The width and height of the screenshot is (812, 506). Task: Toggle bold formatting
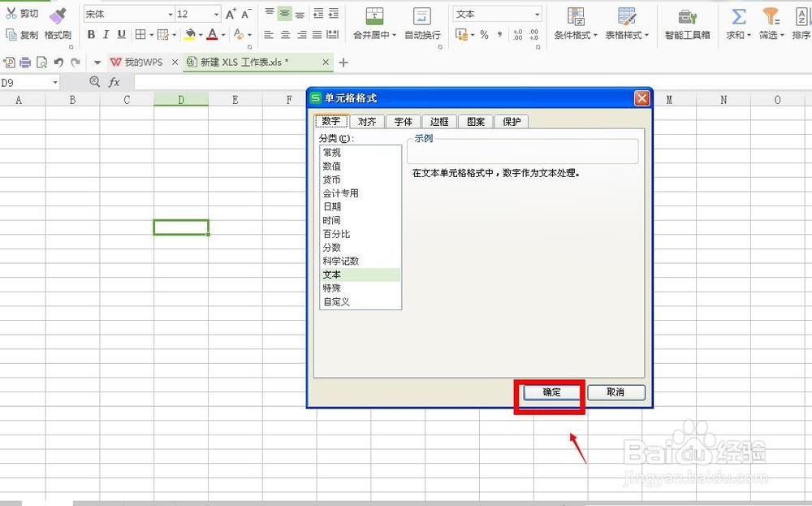(91, 36)
